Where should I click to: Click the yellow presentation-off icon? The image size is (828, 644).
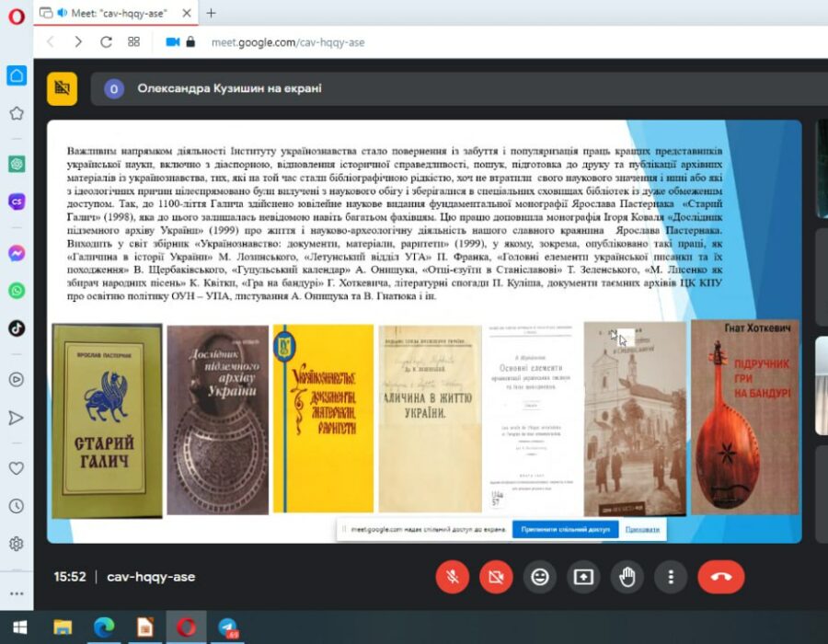point(63,88)
